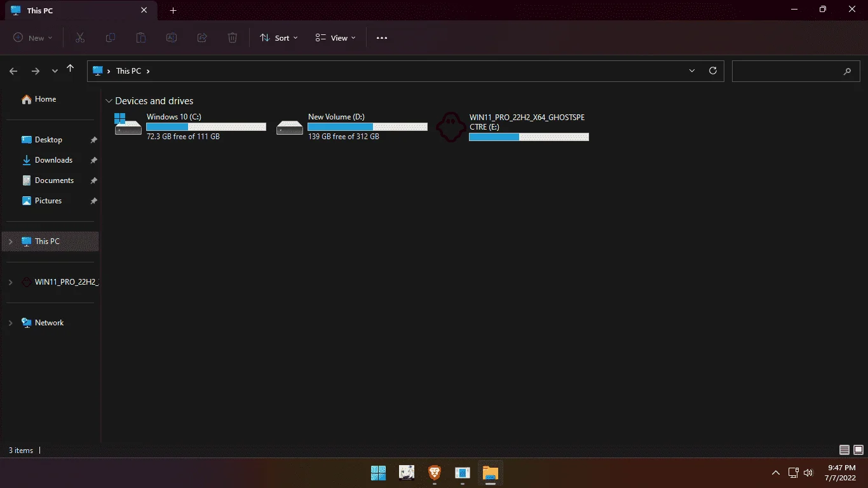Go forward with the right arrow

click(36, 71)
